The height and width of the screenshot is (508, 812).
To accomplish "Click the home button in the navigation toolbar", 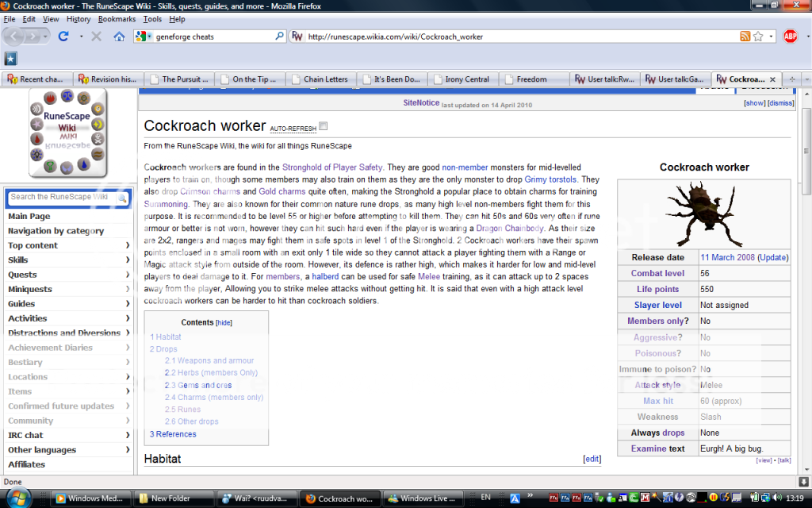I will pyautogui.click(x=119, y=37).
